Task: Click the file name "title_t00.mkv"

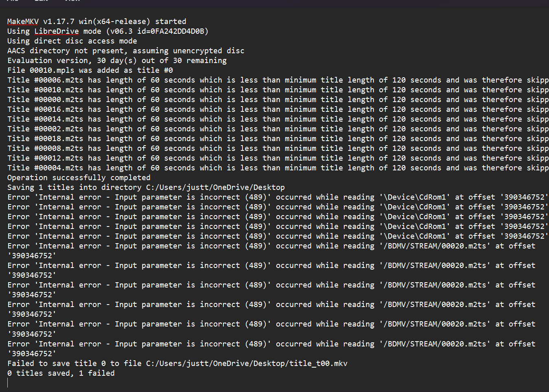Action: 318,364
